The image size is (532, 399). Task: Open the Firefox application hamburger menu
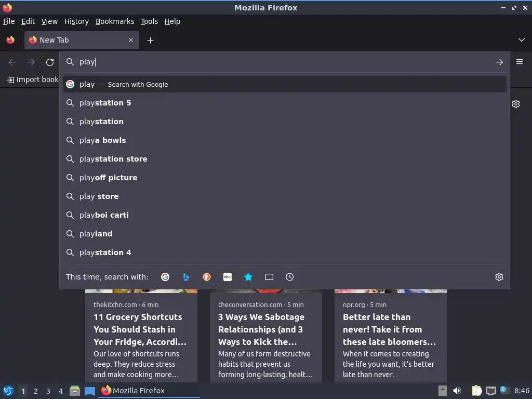click(x=520, y=62)
